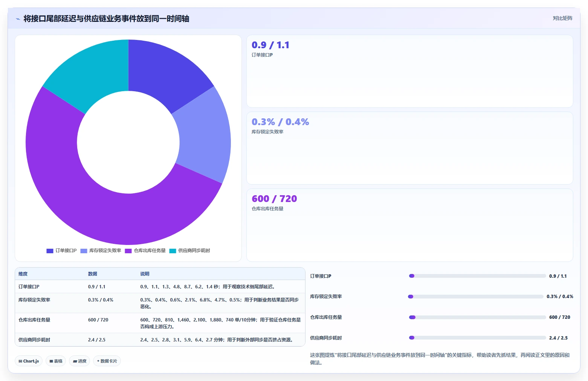The width and height of the screenshot is (588, 381).
Task: Click the Chart.js tag chip
Action: (x=29, y=361)
